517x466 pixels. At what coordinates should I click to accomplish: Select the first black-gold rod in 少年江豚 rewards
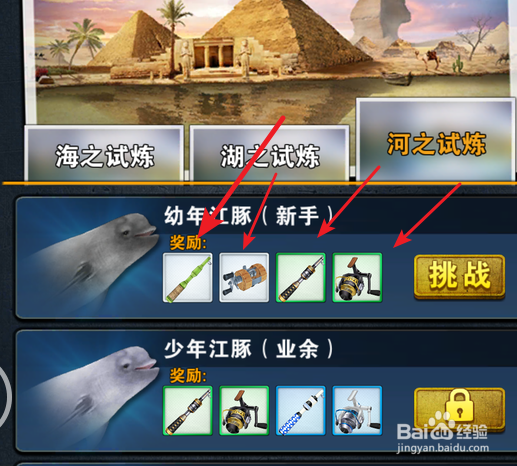click(188, 411)
